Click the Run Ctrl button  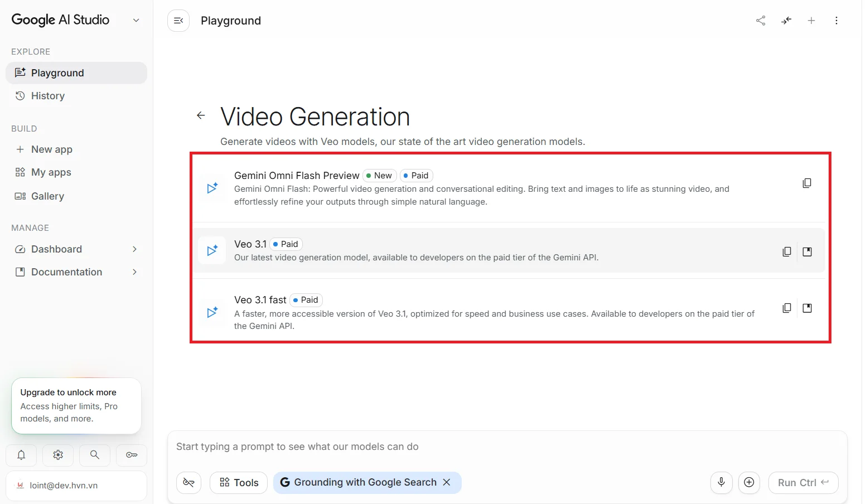click(x=803, y=482)
